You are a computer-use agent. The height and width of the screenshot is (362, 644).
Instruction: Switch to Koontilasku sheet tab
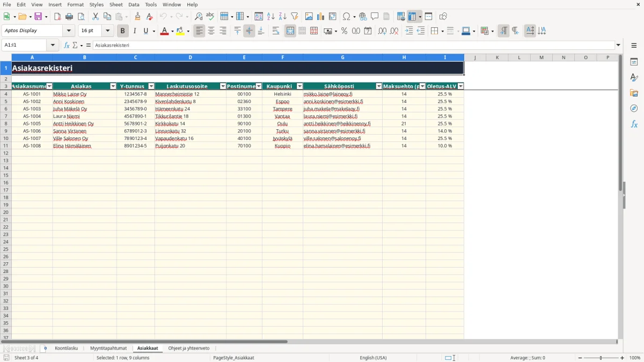coord(66,348)
